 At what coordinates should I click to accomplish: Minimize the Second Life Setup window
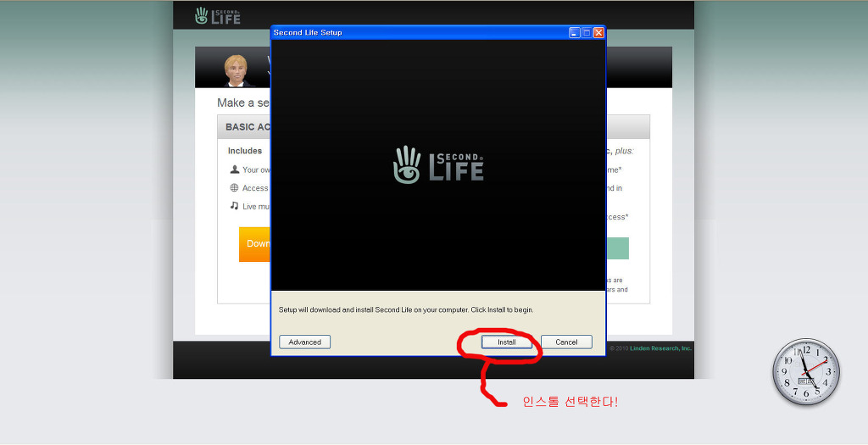tap(575, 33)
